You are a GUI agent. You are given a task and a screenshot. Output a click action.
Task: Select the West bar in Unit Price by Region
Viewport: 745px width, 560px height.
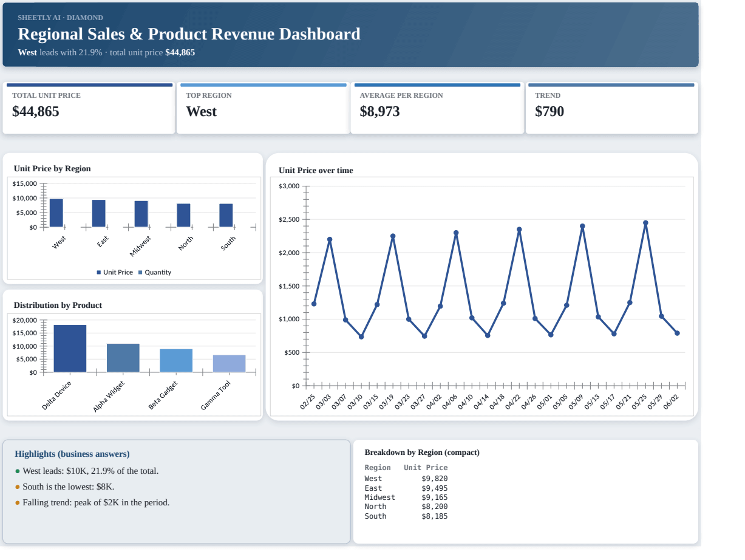[56, 213]
